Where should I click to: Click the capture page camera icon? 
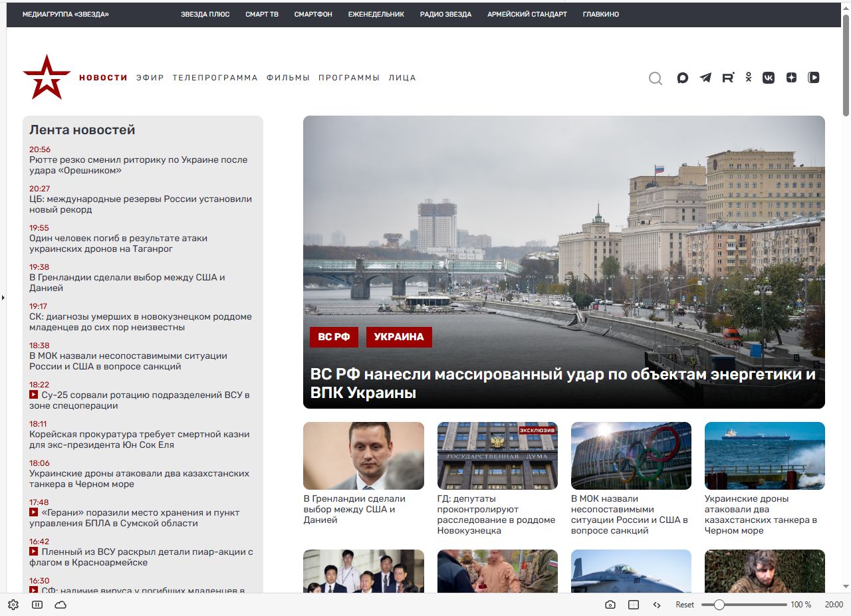click(610, 605)
